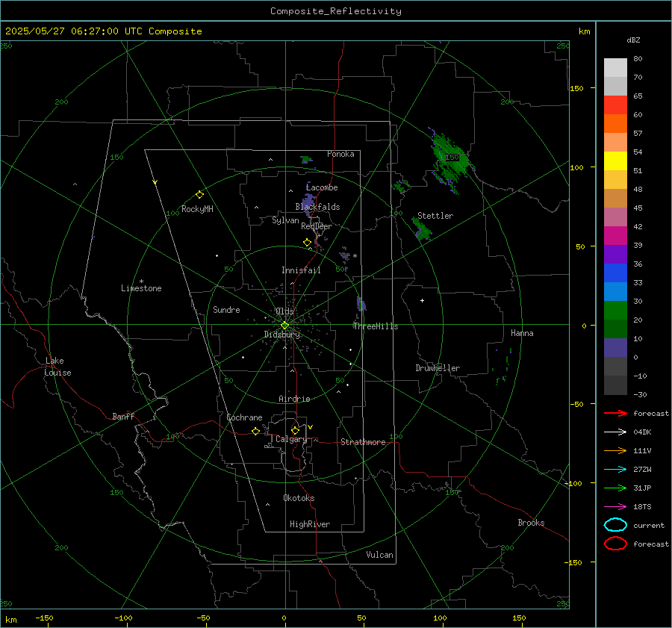Click the Stettler city label
Viewport: 672px width, 628px height.
(435, 216)
